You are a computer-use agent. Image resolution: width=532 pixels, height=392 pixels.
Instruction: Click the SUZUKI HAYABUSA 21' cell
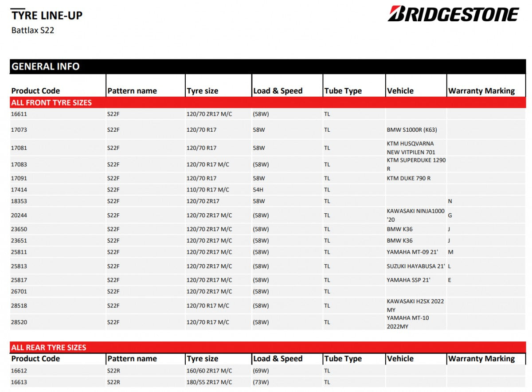click(416, 267)
